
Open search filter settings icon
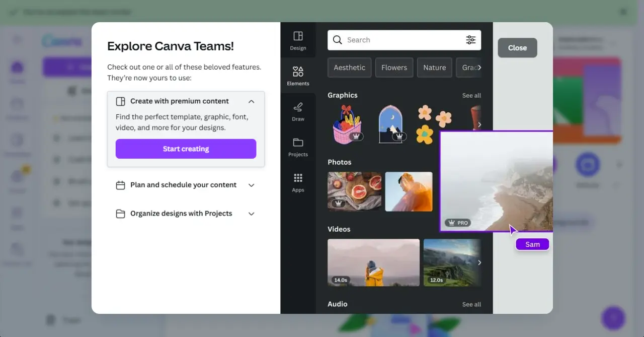[471, 40]
